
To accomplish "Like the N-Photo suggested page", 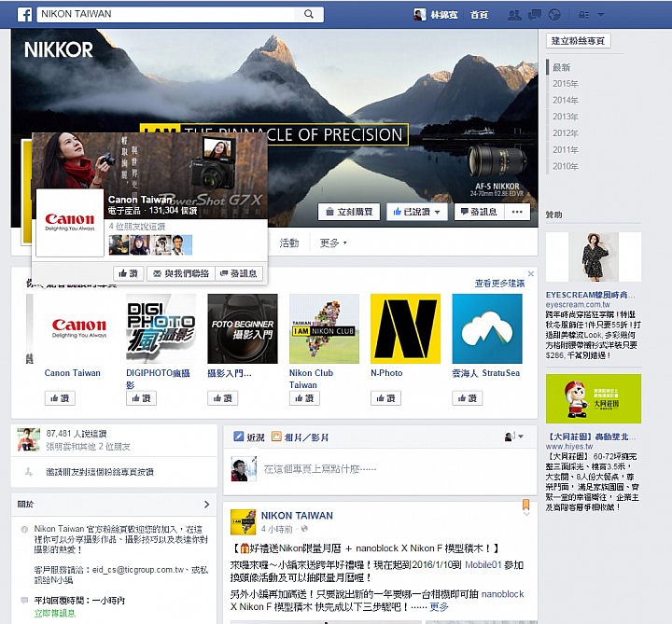I will point(385,398).
